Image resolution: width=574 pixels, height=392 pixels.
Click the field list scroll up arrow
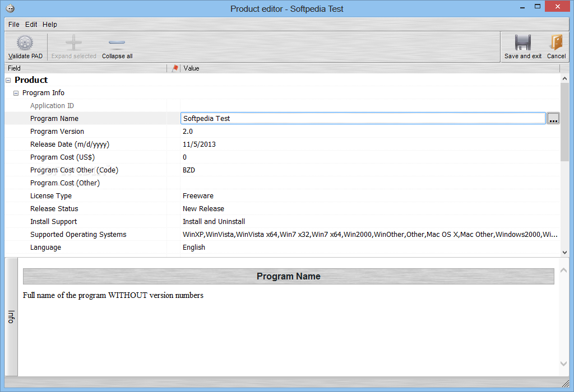564,78
